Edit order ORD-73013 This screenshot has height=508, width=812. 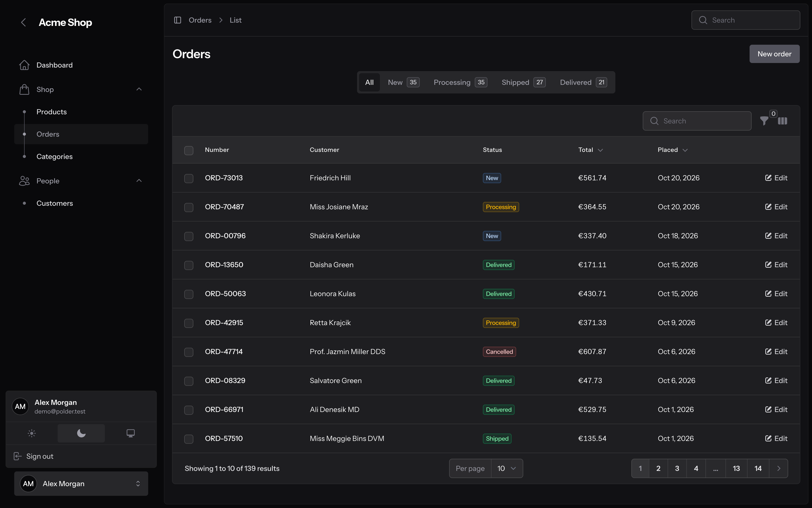776,178
